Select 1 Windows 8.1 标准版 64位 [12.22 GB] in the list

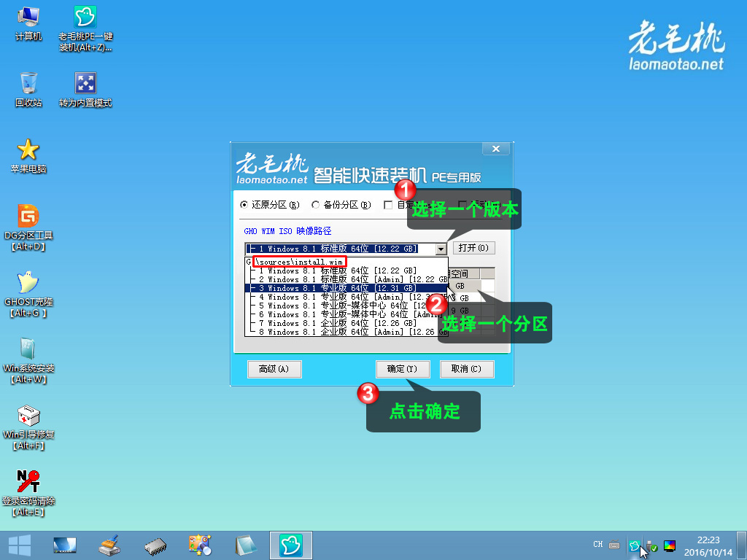[347, 271]
